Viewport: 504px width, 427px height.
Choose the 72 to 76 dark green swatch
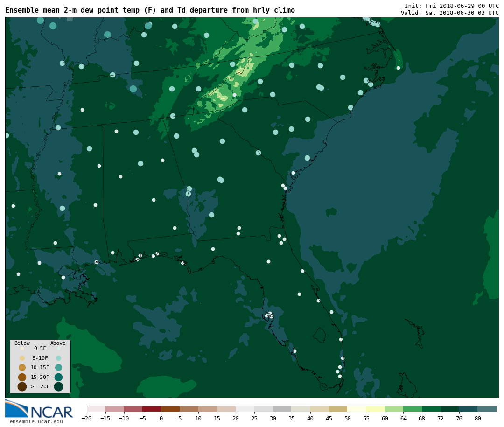point(450,409)
